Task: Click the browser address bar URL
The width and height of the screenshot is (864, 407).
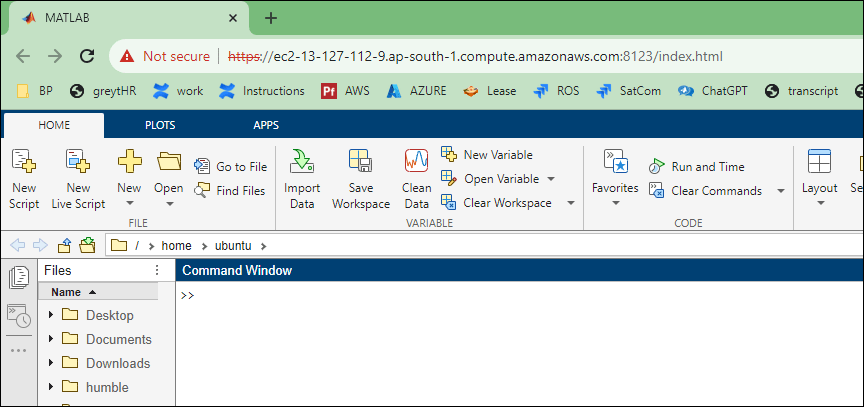Action: point(475,56)
